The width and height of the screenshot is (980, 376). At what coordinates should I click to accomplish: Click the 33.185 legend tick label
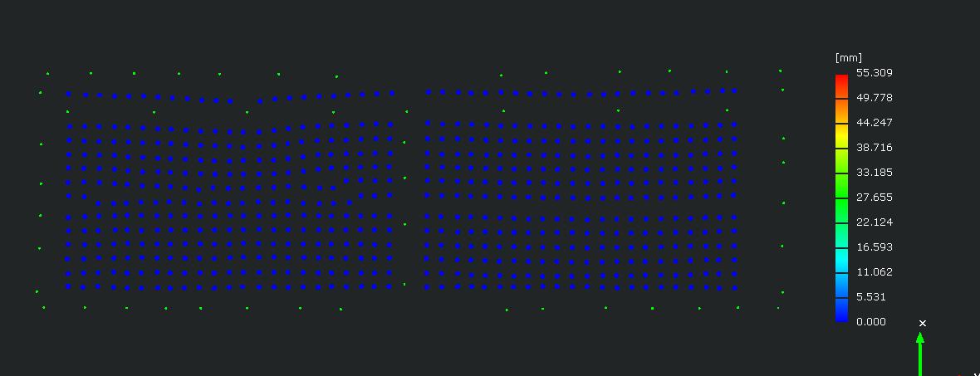[x=874, y=173]
